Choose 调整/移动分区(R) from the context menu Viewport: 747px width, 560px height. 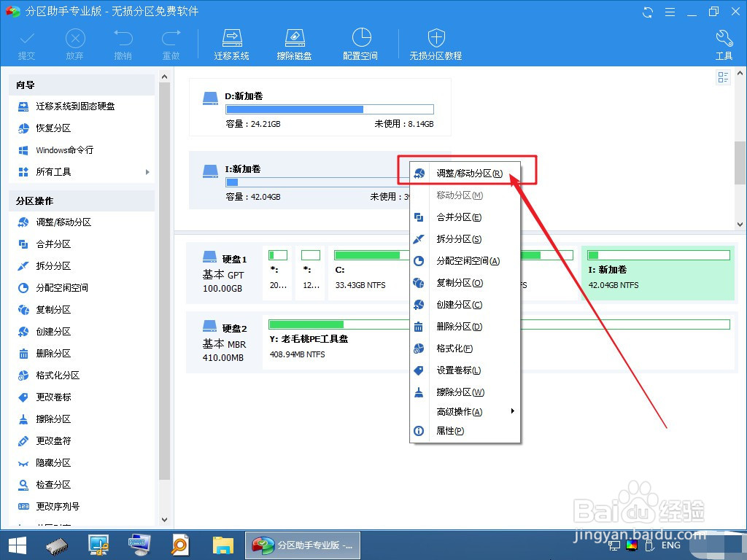tap(465, 174)
